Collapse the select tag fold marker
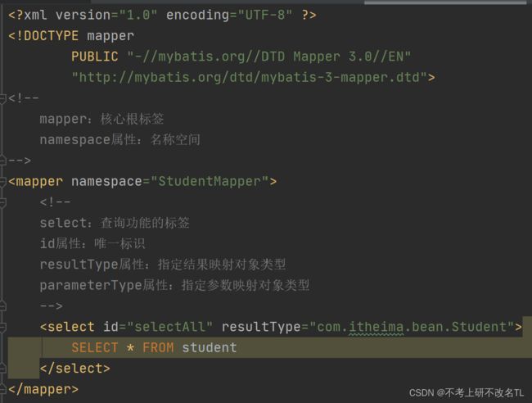 click(x=2, y=328)
